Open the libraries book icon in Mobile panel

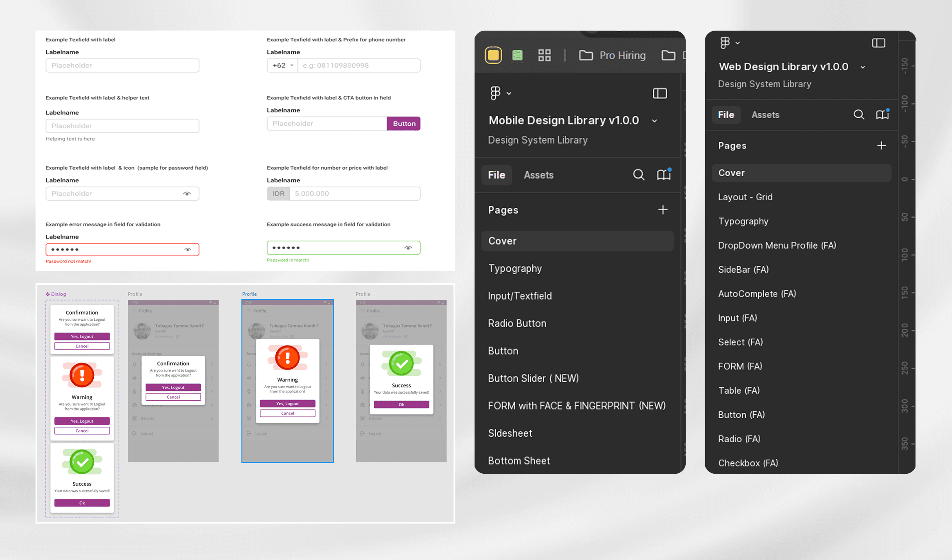[x=664, y=175]
